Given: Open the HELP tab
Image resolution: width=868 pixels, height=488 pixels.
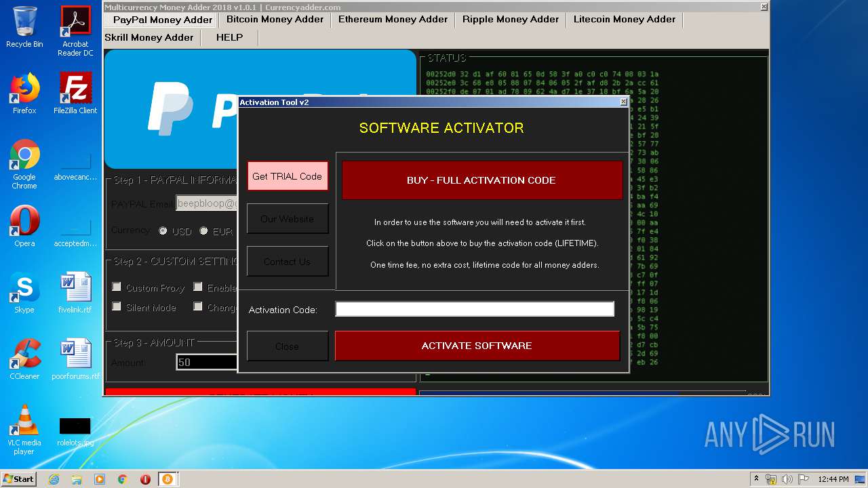Looking at the screenshot, I should coord(229,37).
